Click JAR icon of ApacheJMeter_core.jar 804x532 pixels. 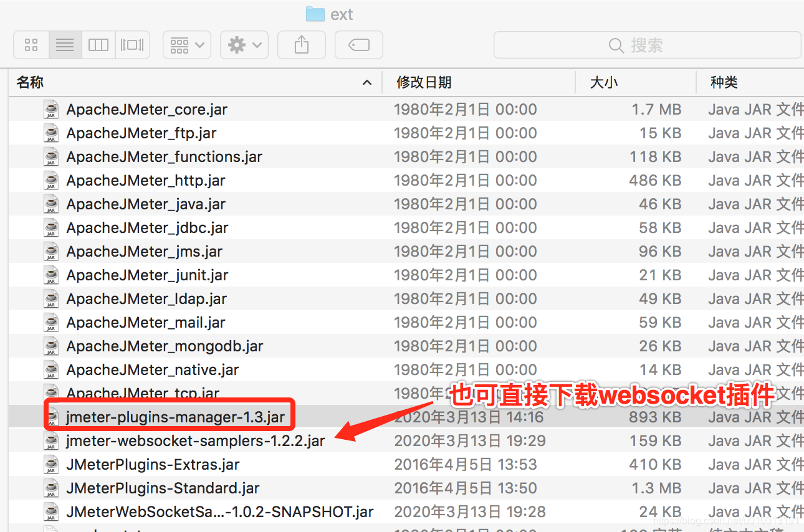(51, 110)
